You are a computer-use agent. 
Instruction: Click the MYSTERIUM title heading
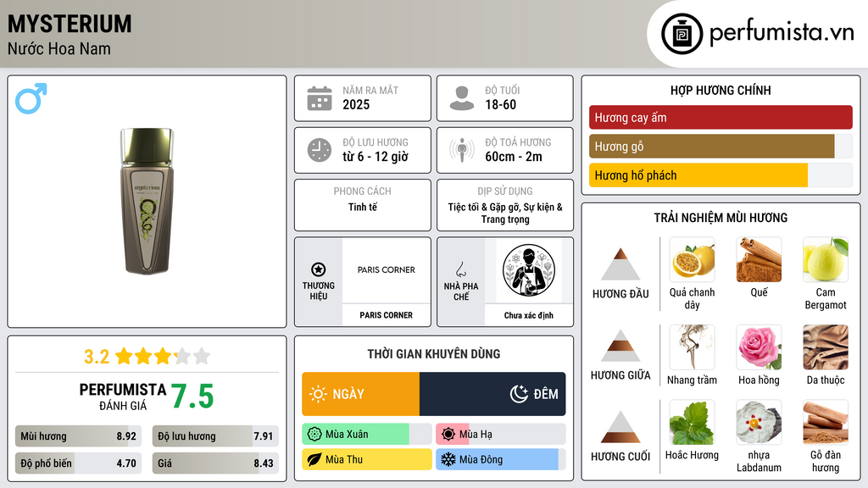(70, 24)
